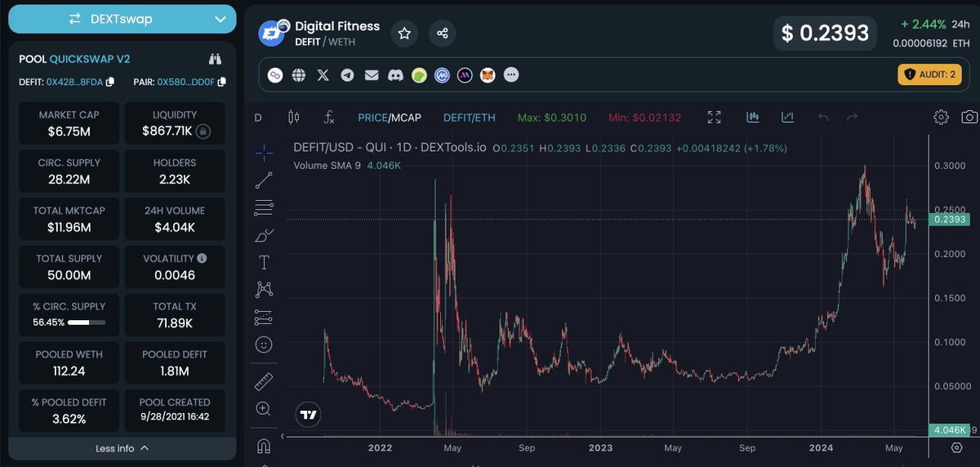Enter fullscreen chart mode
This screenshot has width=980, height=467.
point(714,118)
